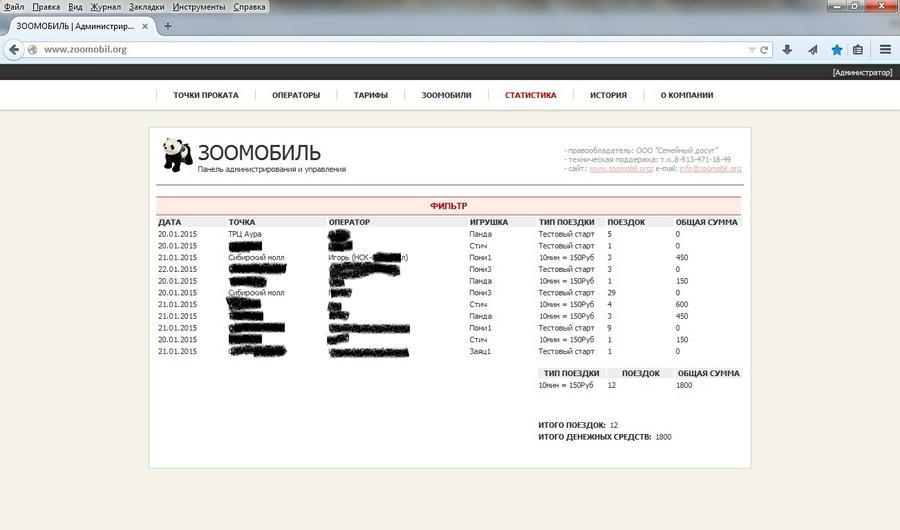Click the browser back arrow button
This screenshot has width=900, height=530.
(x=14, y=49)
